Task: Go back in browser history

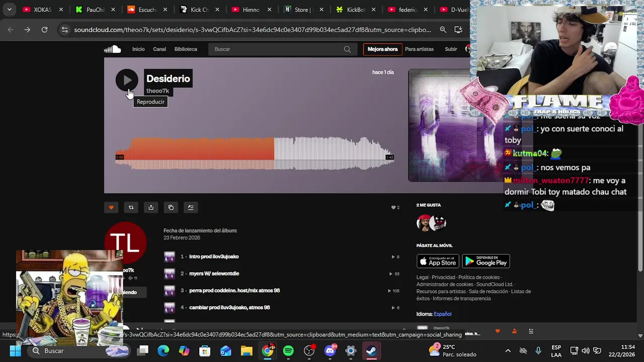Action: pos(11,30)
